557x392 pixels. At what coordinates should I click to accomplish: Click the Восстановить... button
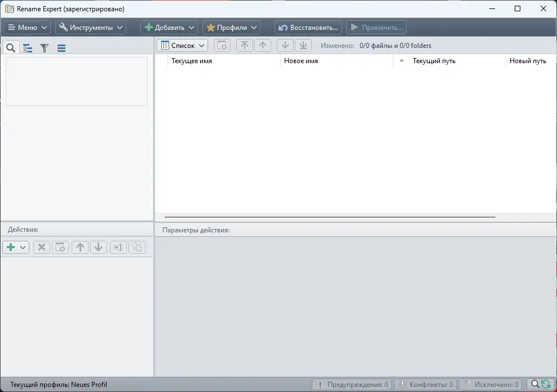308,28
